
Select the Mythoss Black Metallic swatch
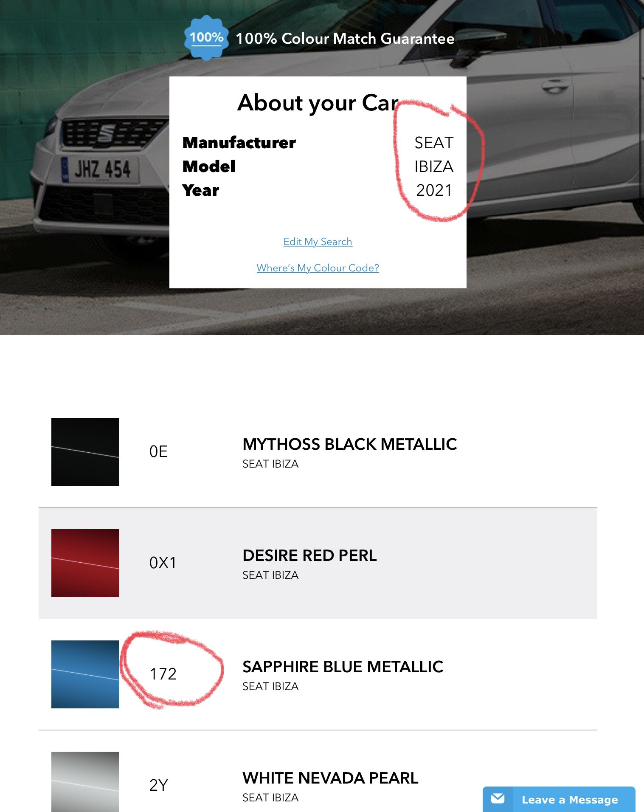[x=85, y=452]
